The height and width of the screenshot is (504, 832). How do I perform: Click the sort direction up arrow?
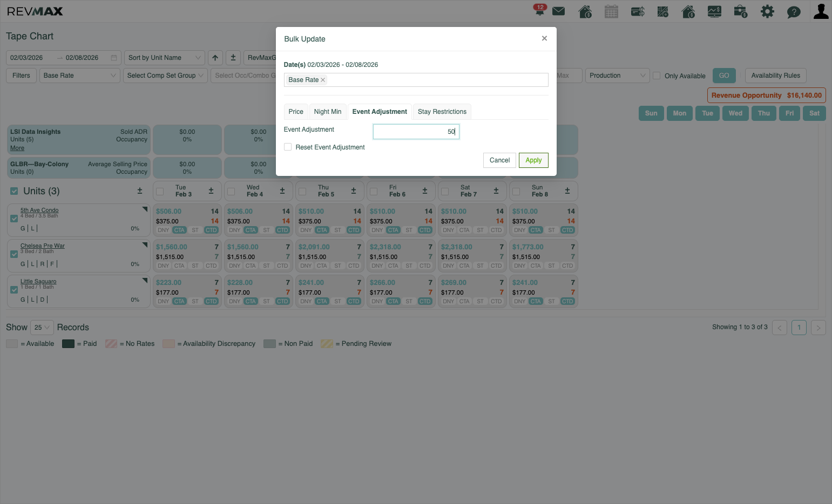(x=215, y=58)
